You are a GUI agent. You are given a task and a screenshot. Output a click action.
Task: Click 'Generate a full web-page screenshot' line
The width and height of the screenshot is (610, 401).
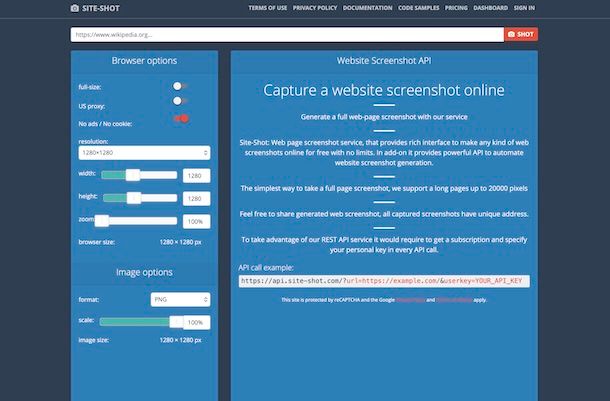coord(384,117)
